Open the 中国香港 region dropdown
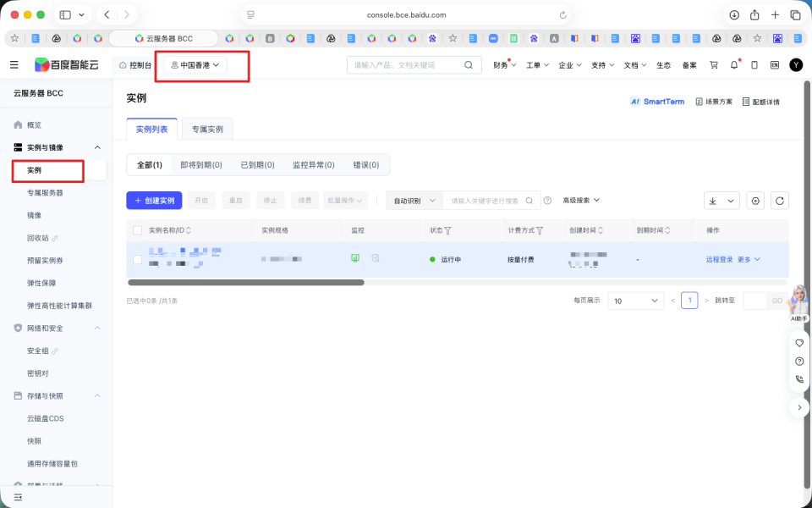Screen dimensions: 812x508 [195, 65]
